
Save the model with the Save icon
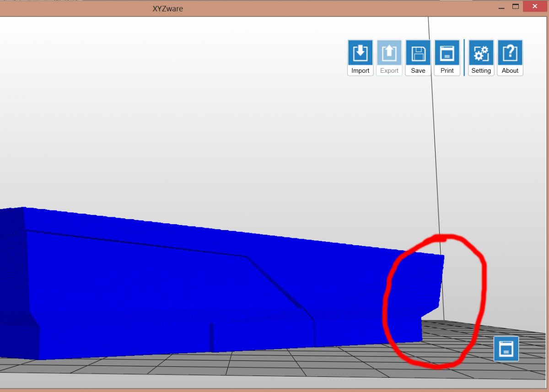[418, 58]
